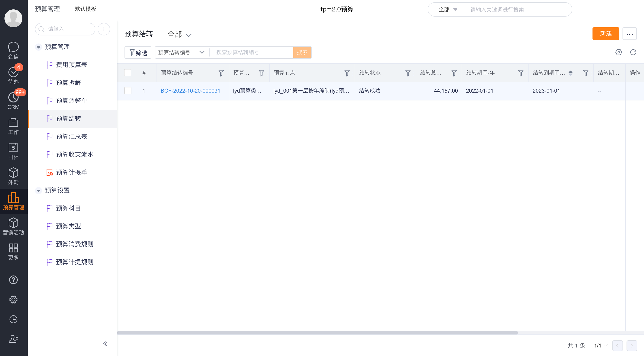Go to the previous page arrow
Viewport: 644px width, 356px height.
tap(617, 345)
